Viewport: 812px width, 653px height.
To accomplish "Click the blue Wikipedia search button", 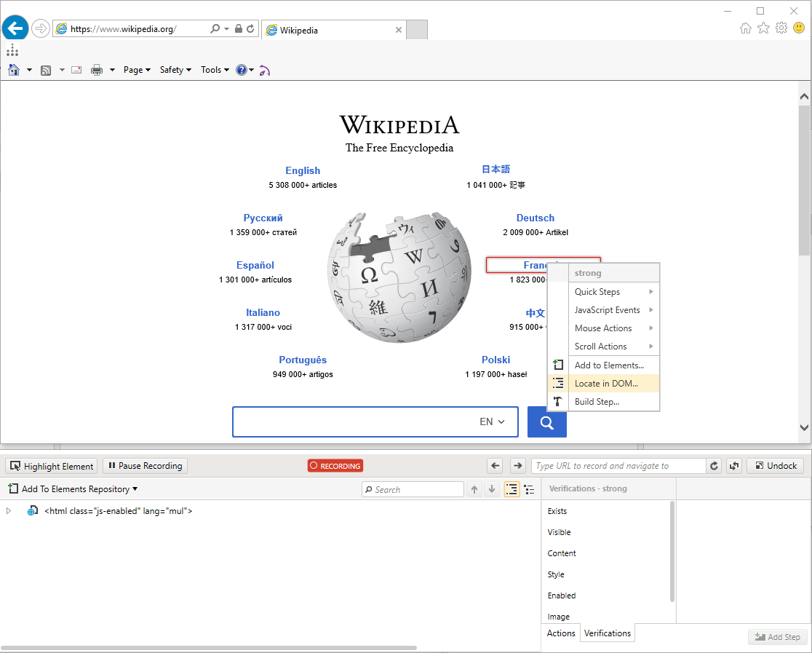I will coord(547,422).
